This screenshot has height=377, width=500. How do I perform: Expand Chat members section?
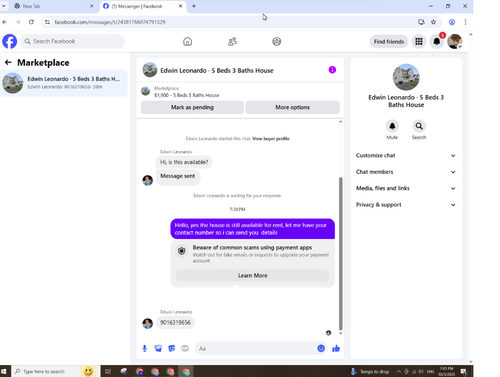405,172
